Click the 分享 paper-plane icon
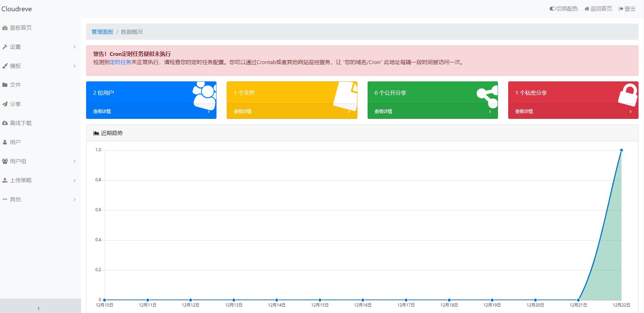Screen dimensions: 644x313 pos(5,104)
